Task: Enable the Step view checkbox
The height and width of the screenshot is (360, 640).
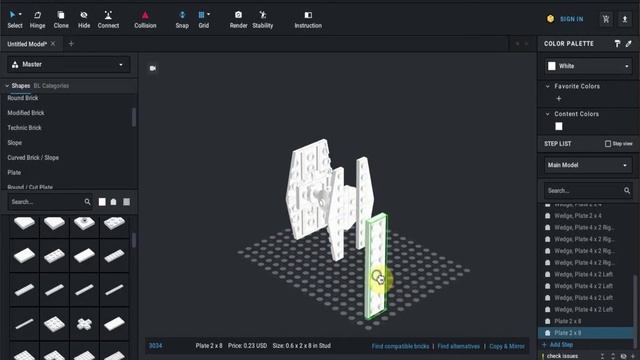Action: [608, 144]
